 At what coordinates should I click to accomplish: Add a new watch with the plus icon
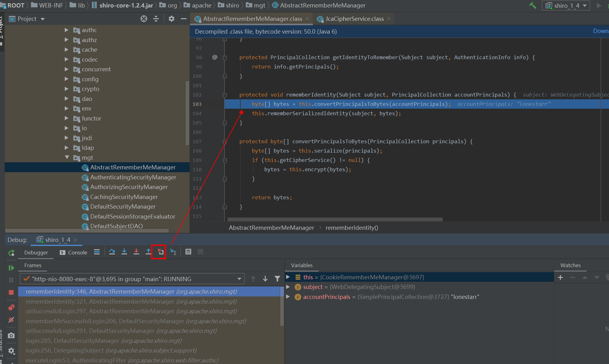[x=560, y=277]
